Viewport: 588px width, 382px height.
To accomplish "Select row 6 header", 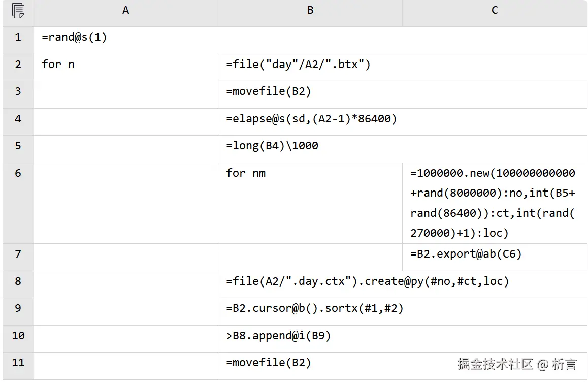I will click(18, 173).
